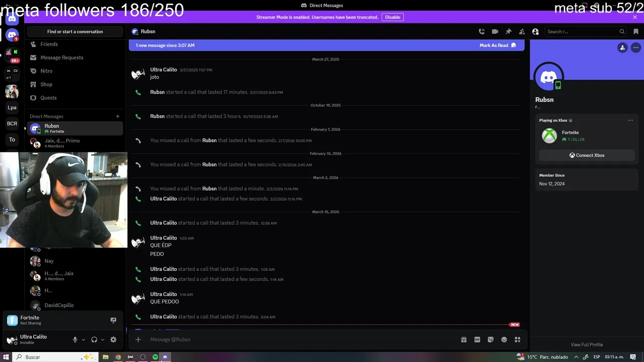
Task: Click magnifier icon in search box
Action: tap(622, 32)
